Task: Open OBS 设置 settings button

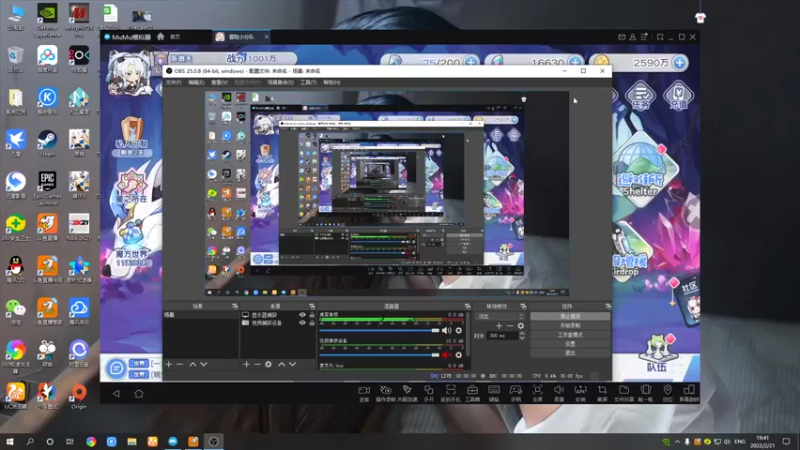Action: tap(570, 344)
